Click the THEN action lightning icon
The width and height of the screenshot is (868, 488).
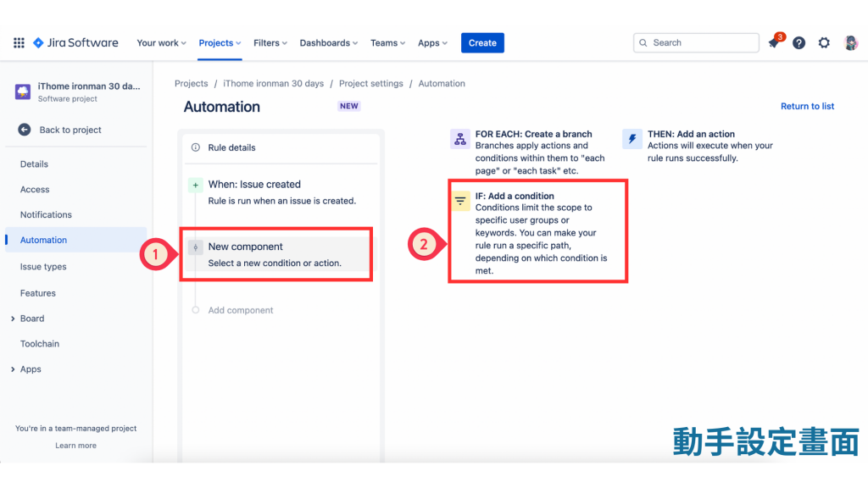pyautogui.click(x=632, y=139)
